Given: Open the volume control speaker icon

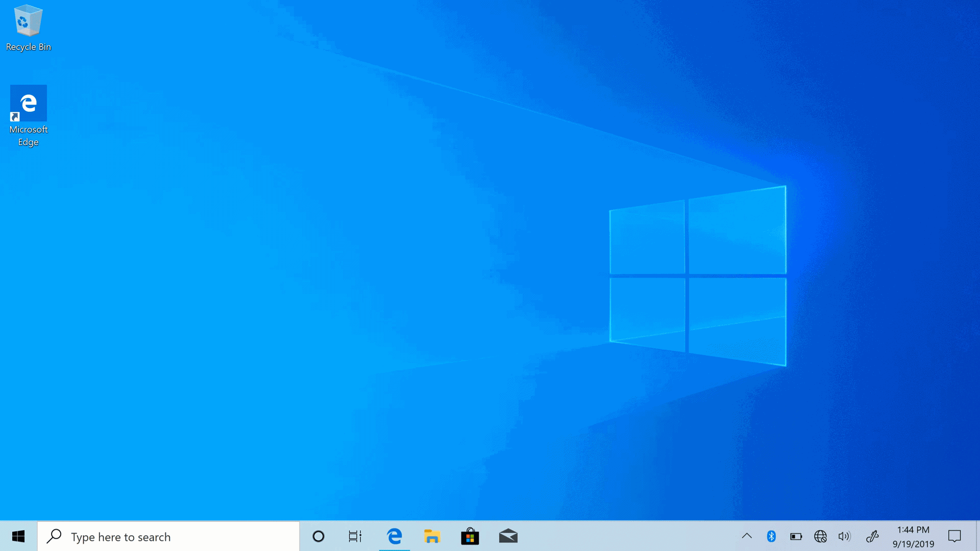Looking at the screenshot, I should [845, 536].
